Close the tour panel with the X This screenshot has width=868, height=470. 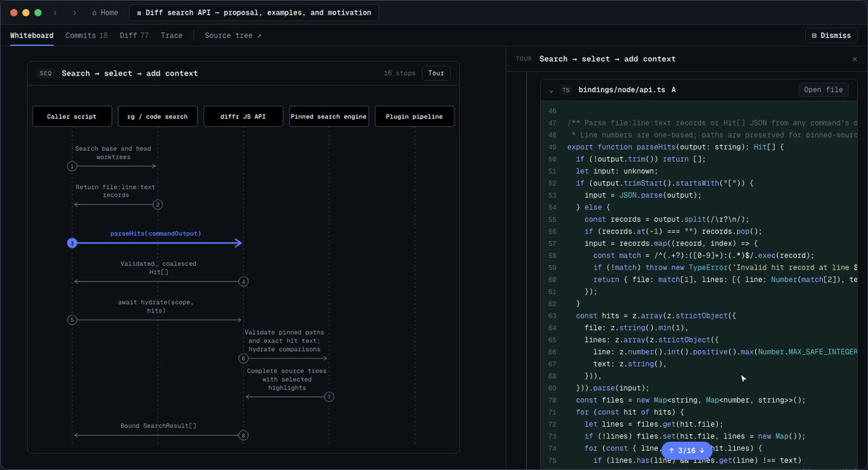[855, 59]
